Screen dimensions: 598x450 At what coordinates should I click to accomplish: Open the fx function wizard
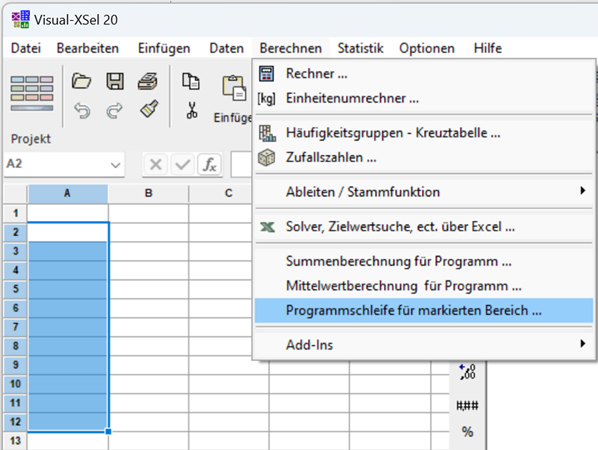pyautogui.click(x=209, y=165)
